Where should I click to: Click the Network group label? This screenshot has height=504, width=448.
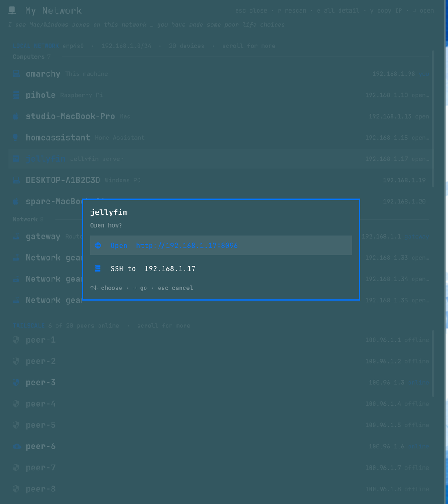[25, 219]
